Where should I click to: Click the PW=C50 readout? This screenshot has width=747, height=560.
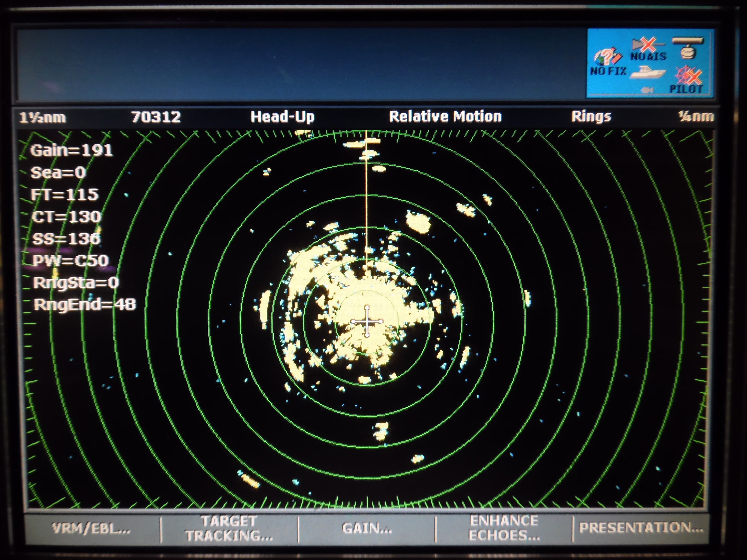tap(71, 260)
